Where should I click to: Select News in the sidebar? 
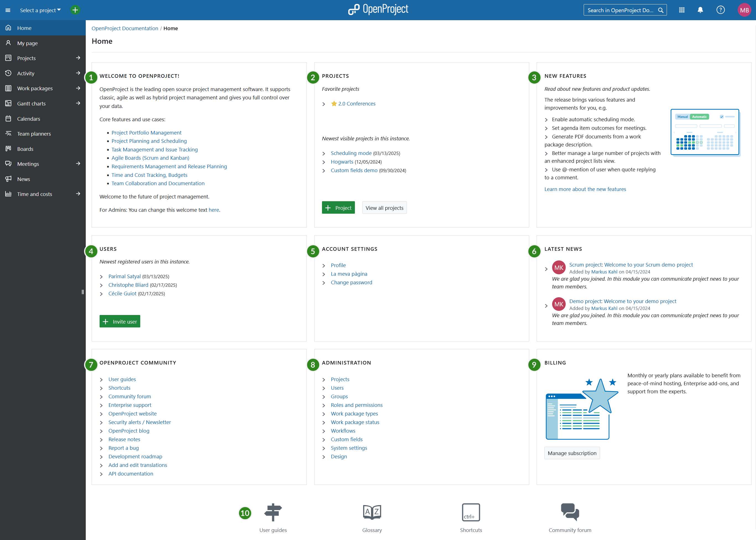coord(43,179)
